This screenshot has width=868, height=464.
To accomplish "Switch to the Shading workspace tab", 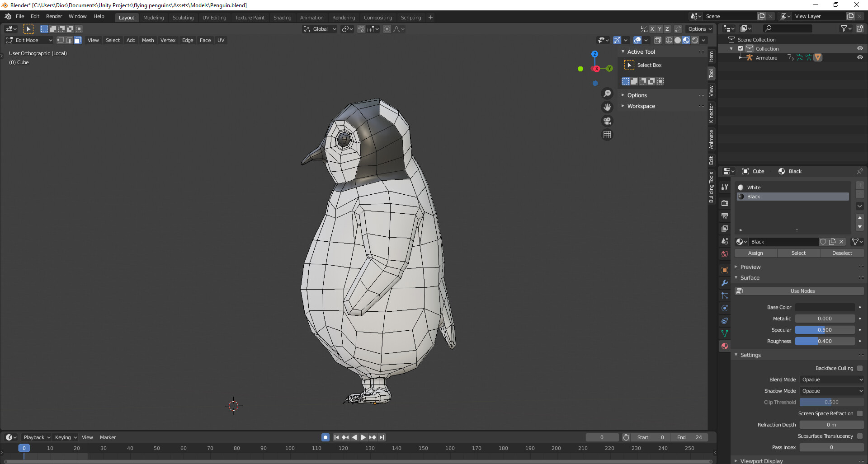I will pyautogui.click(x=282, y=18).
